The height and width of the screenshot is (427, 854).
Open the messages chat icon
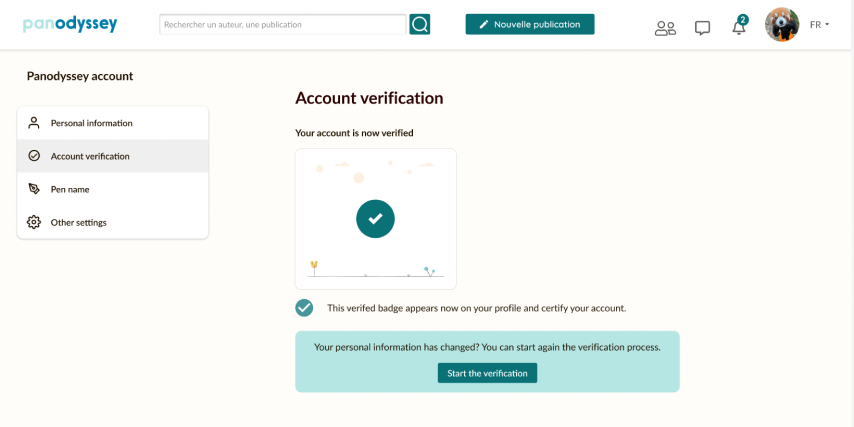[702, 28]
